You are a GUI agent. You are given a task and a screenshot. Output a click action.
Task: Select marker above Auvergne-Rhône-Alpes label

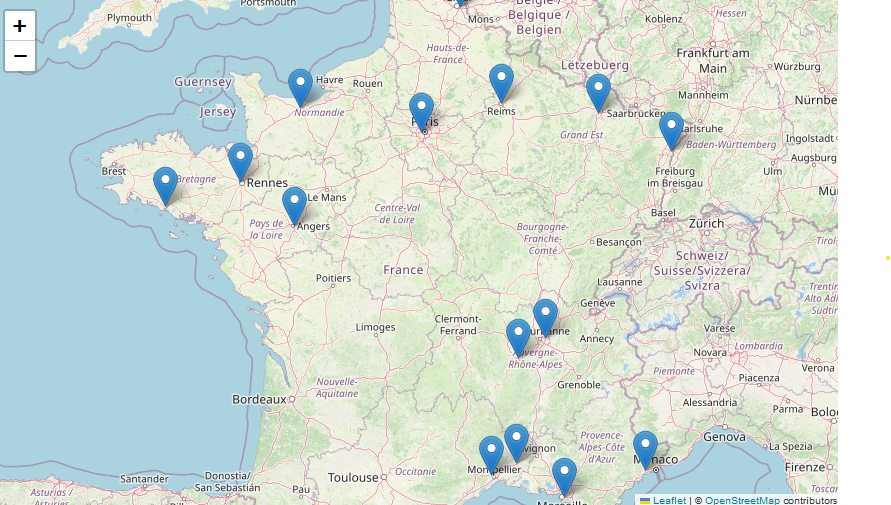pyautogui.click(x=518, y=336)
